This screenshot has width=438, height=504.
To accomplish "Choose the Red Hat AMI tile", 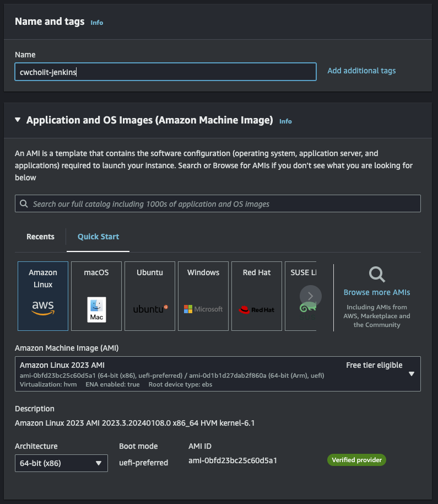I will (257, 296).
